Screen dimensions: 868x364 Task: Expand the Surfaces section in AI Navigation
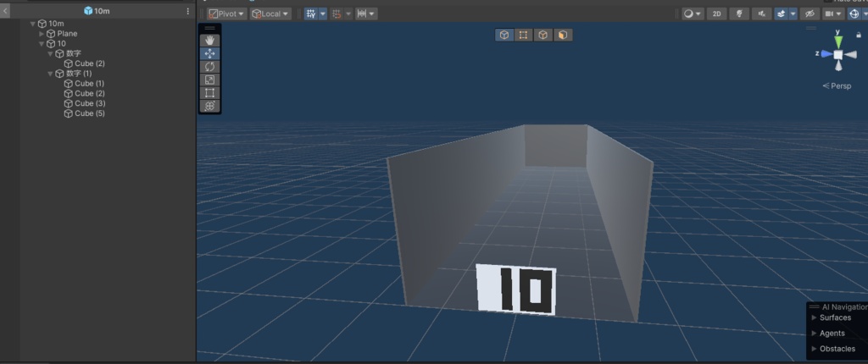point(814,317)
